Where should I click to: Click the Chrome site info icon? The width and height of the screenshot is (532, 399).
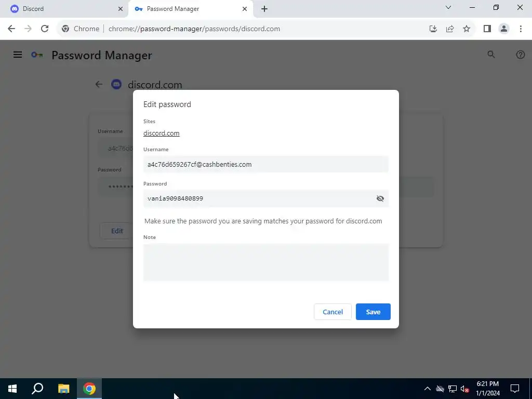coord(65,29)
